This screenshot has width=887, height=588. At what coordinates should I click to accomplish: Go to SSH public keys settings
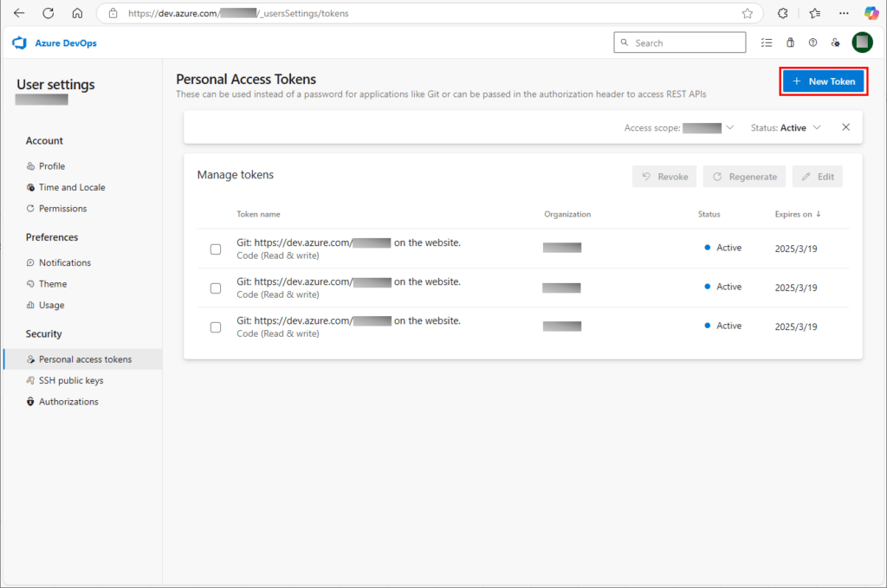(70, 380)
